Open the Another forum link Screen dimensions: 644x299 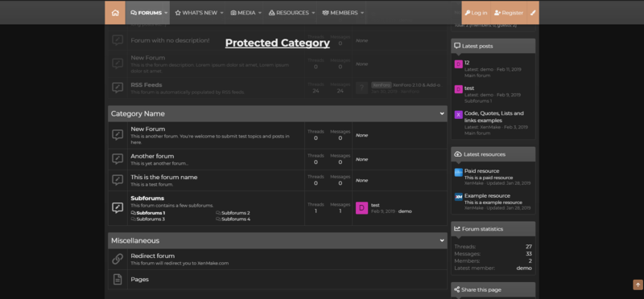click(152, 156)
